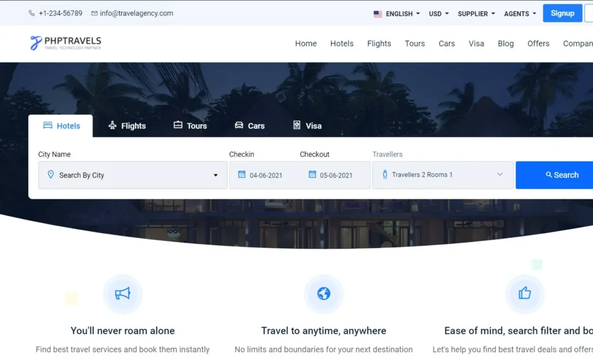Image resolution: width=593 pixels, height=364 pixels.
Task: Click the Travellers label above the field
Action: tap(387, 154)
